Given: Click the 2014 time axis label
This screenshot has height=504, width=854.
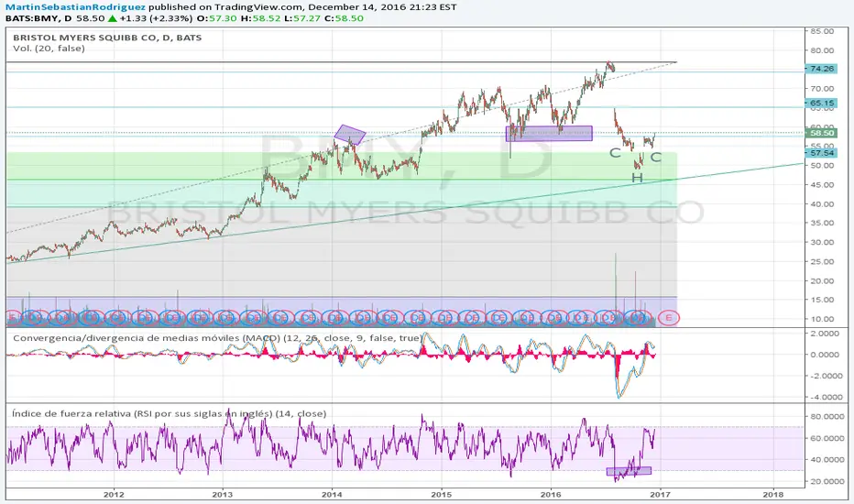Looking at the screenshot, I should (332, 495).
